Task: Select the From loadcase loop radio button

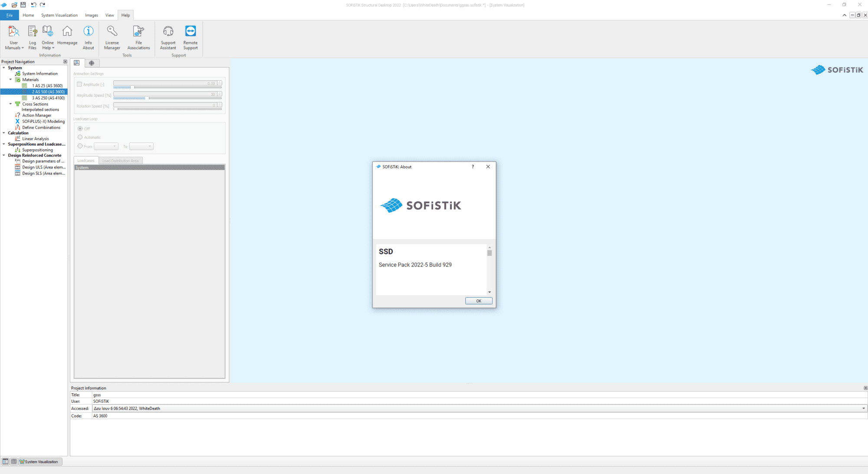Action: pos(80,146)
